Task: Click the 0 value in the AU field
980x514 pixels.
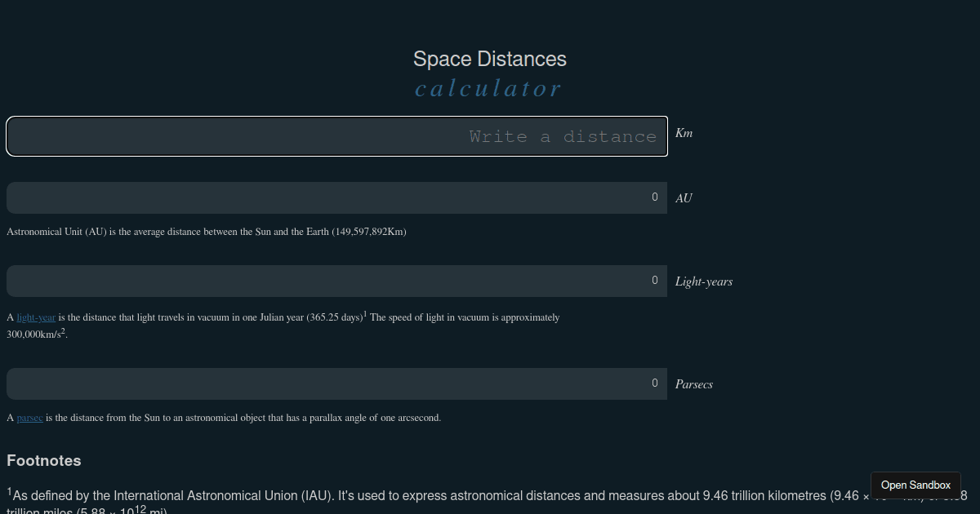Action: pyautogui.click(x=654, y=197)
